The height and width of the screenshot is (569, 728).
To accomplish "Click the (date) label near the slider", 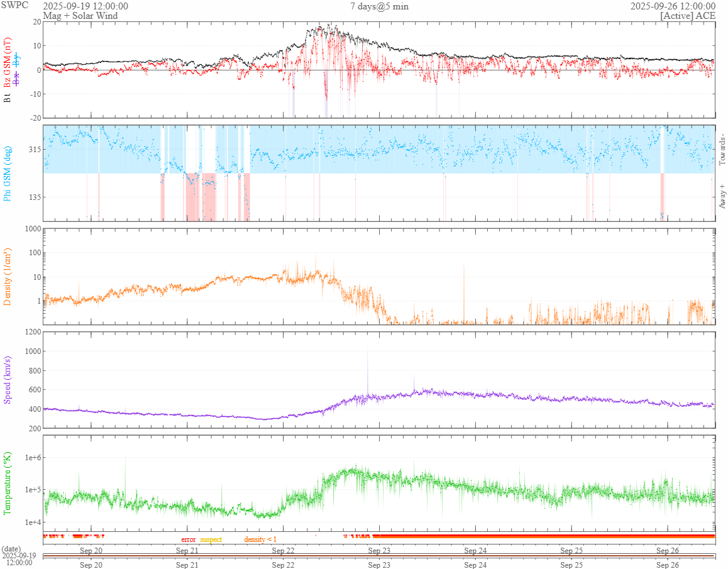I will click(x=11, y=549).
